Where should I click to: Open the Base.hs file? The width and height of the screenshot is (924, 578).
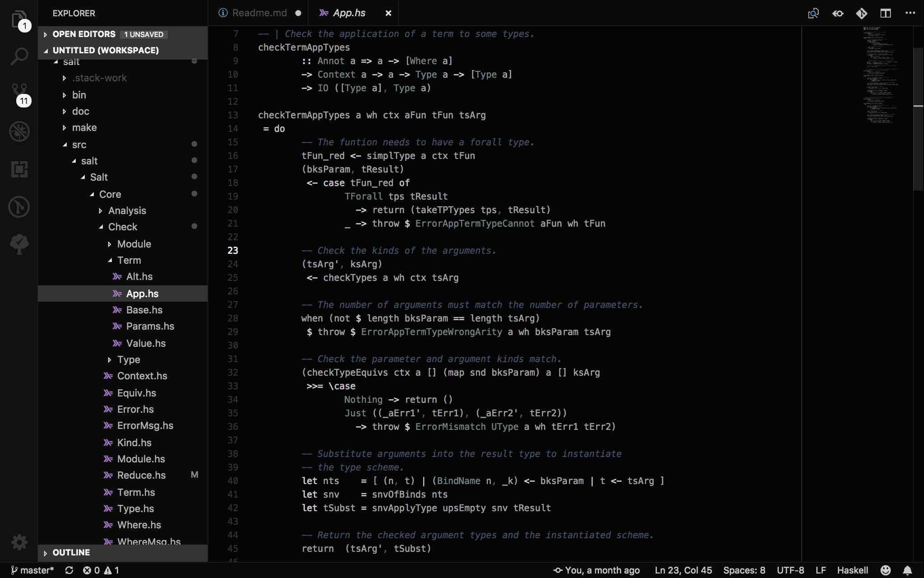(x=144, y=310)
